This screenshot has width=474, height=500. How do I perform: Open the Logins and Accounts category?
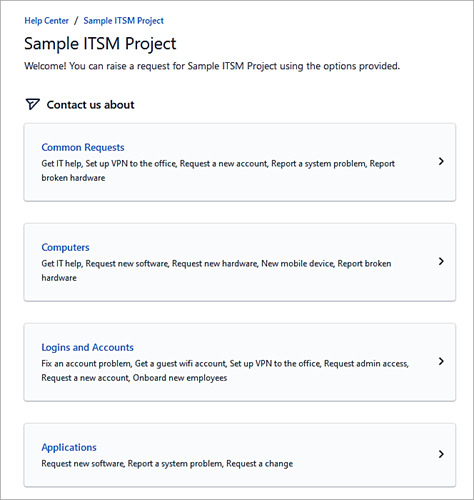tap(87, 347)
